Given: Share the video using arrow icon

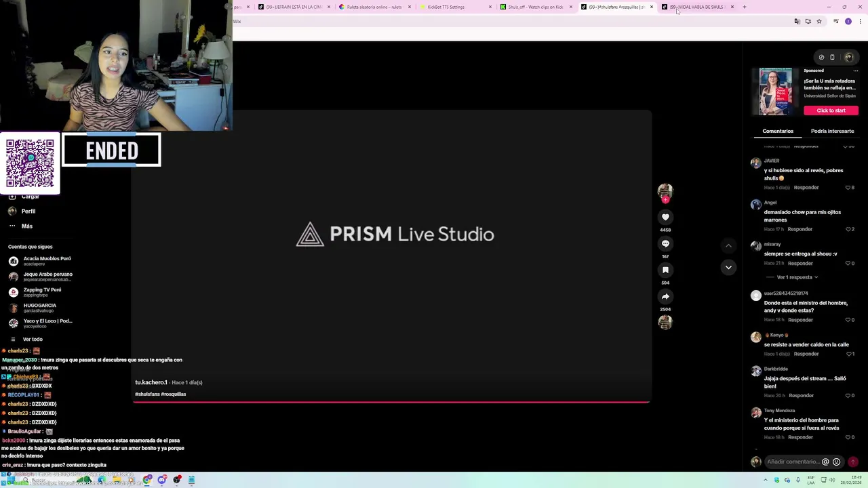Looking at the screenshot, I should (x=665, y=296).
